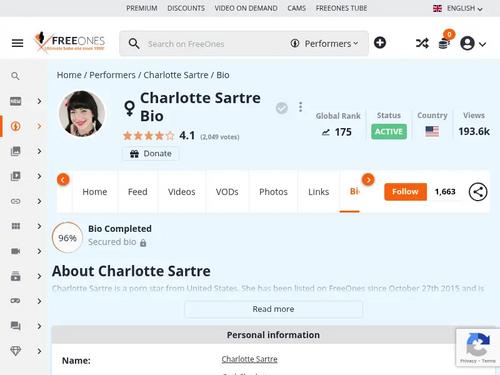This screenshot has height=375, width=500.
Task: Open the Home breadcrumb link
Action: (69, 75)
